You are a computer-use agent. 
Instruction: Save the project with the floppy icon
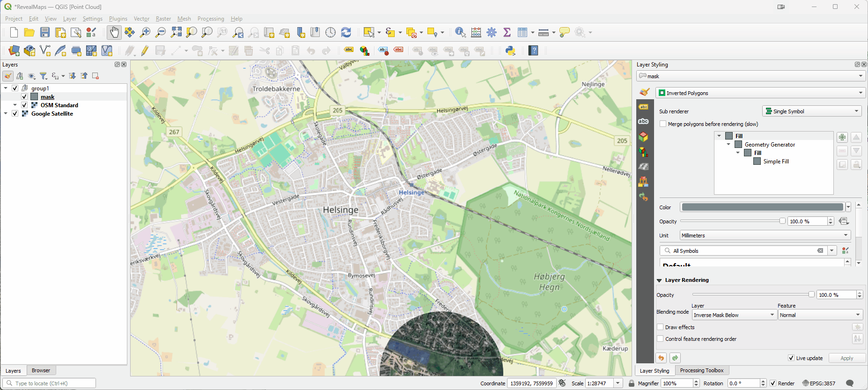pos(45,32)
